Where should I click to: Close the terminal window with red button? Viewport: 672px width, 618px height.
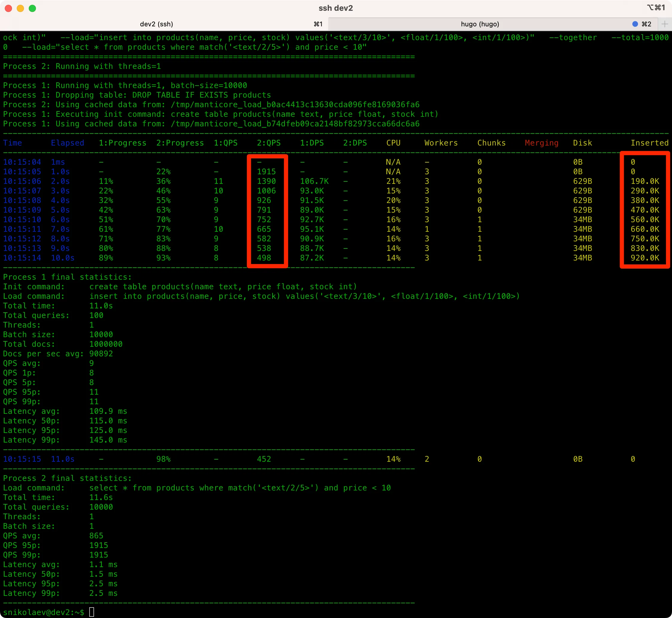[x=8, y=8]
